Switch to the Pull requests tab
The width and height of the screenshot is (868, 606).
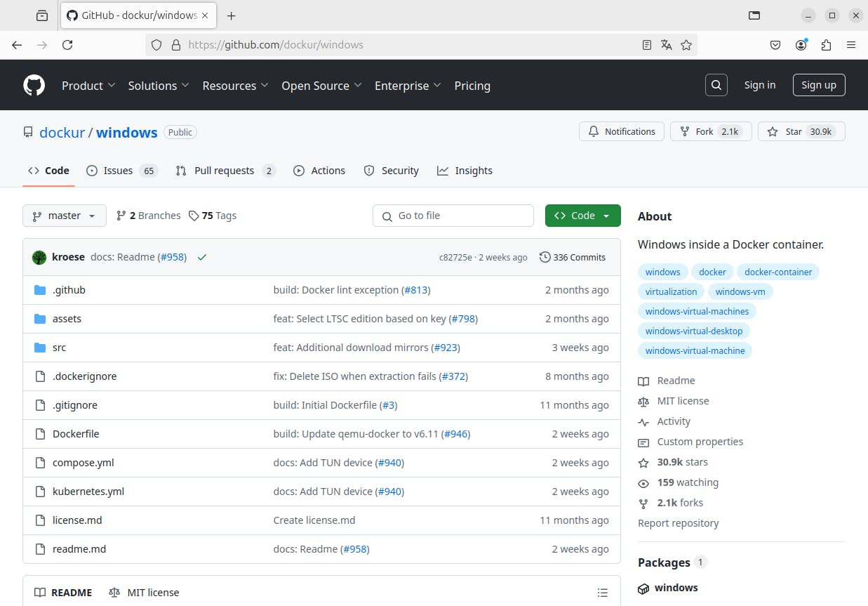[x=225, y=171]
